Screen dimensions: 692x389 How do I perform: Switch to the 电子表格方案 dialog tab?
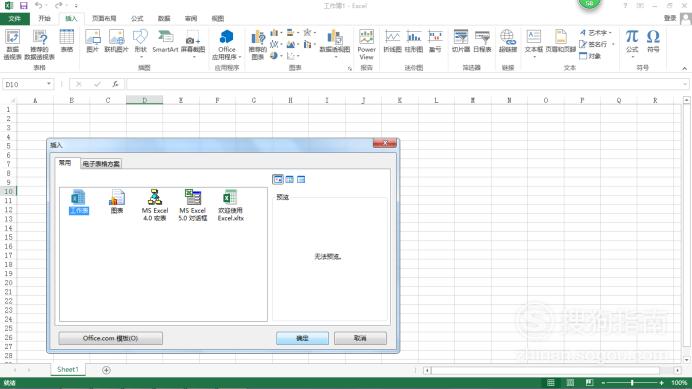[101, 164]
